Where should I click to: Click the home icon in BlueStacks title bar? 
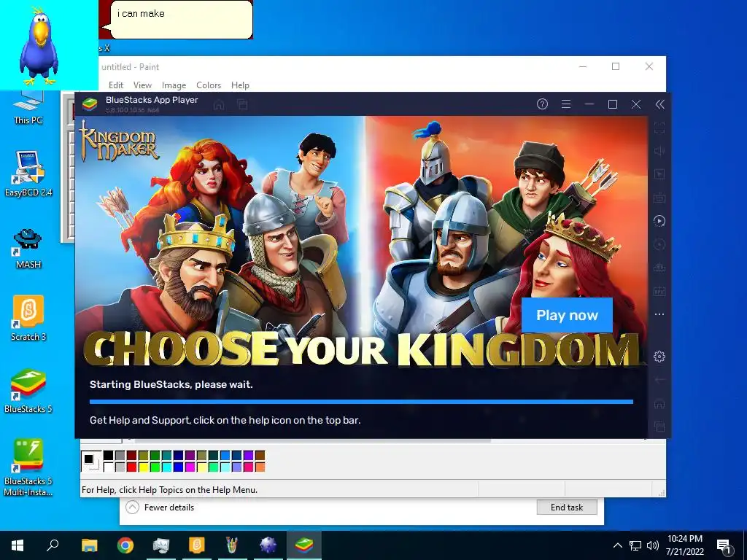(219, 105)
